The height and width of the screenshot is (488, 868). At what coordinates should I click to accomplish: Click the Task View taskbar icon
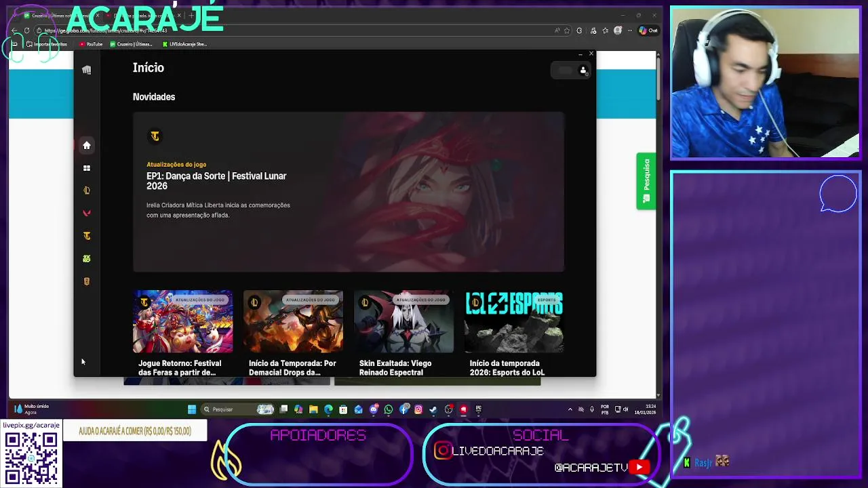(x=283, y=409)
